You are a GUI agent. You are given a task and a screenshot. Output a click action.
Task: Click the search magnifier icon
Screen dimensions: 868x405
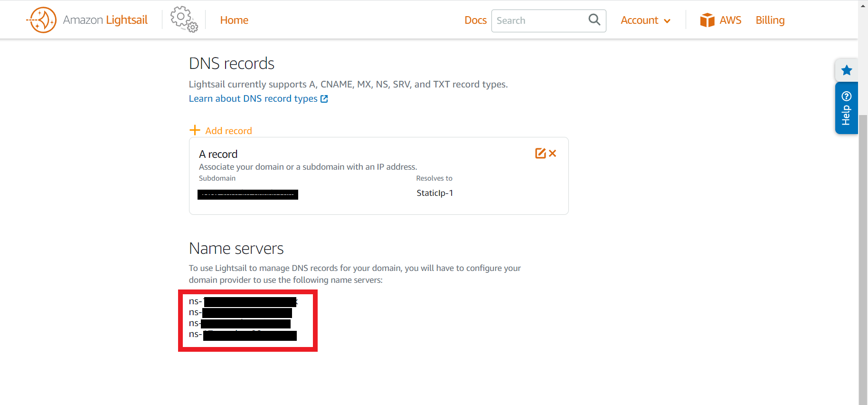[x=594, y=20]
